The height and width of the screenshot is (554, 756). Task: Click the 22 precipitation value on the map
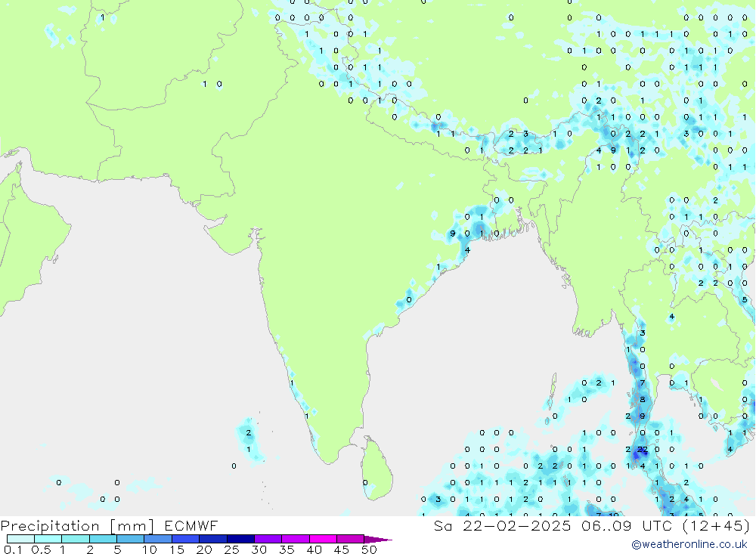642,450
